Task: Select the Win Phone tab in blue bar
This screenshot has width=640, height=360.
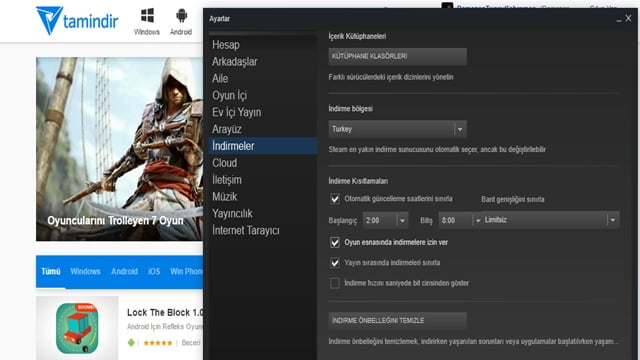Action: [187, 271]
